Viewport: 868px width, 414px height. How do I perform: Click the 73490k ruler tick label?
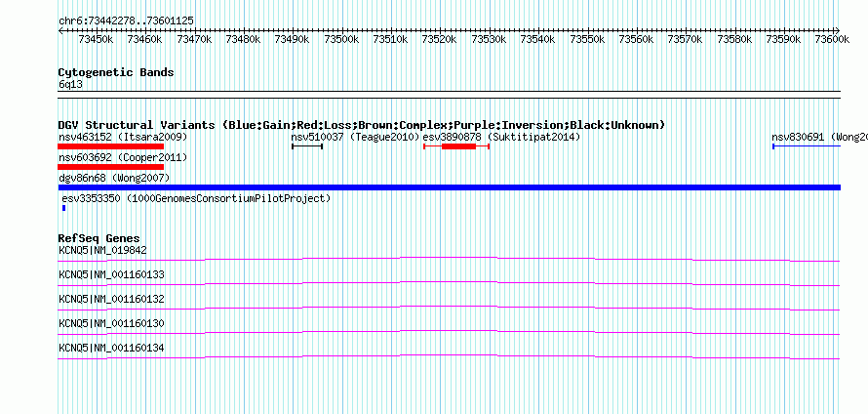[292, 39]
